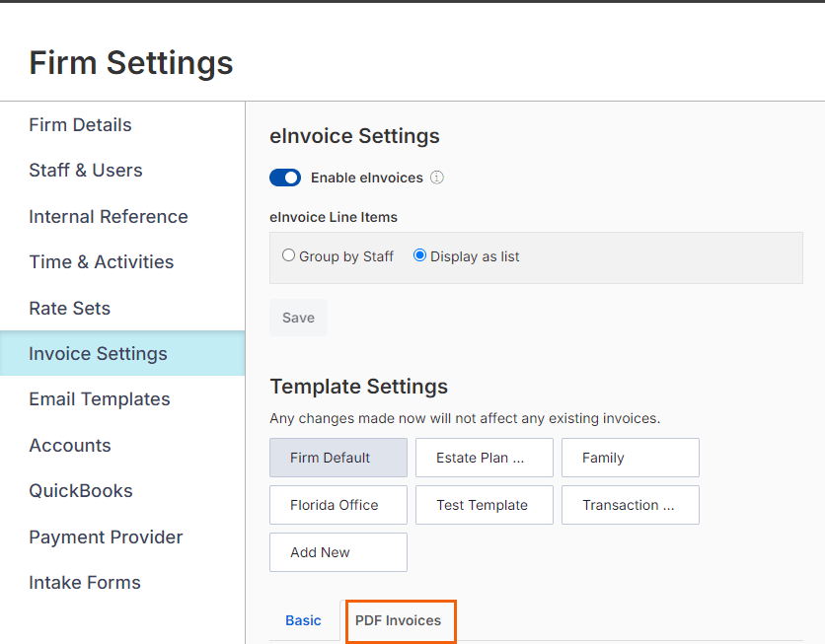
Task: Choose the Display as list option
Action: tap(420, 255)
